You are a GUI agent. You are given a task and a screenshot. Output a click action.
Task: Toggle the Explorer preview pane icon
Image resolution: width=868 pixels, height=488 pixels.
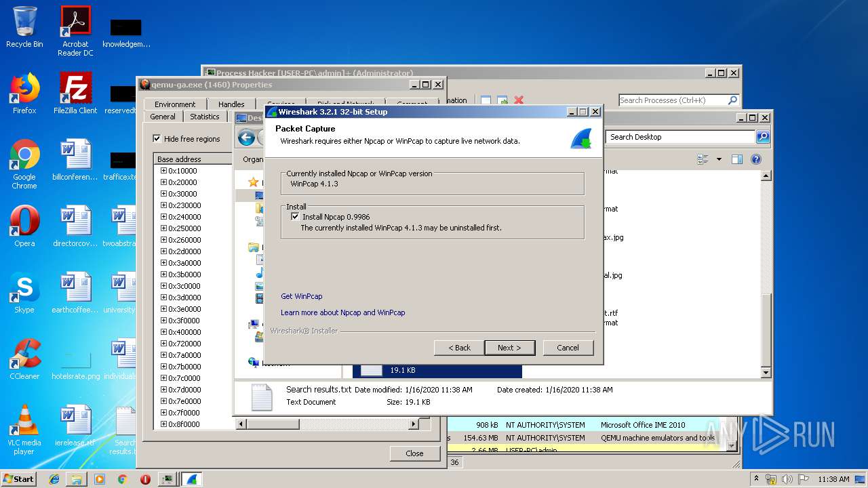point(737,159)
